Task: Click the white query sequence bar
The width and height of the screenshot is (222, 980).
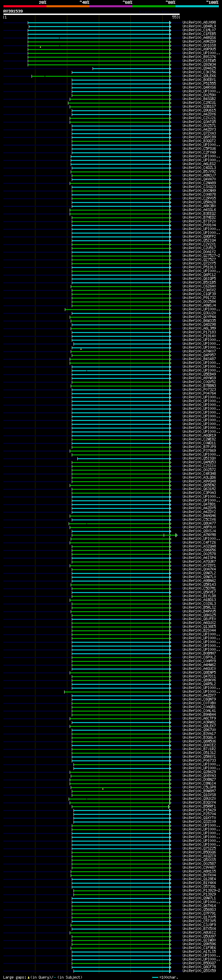Action: (x=92, y=14)
